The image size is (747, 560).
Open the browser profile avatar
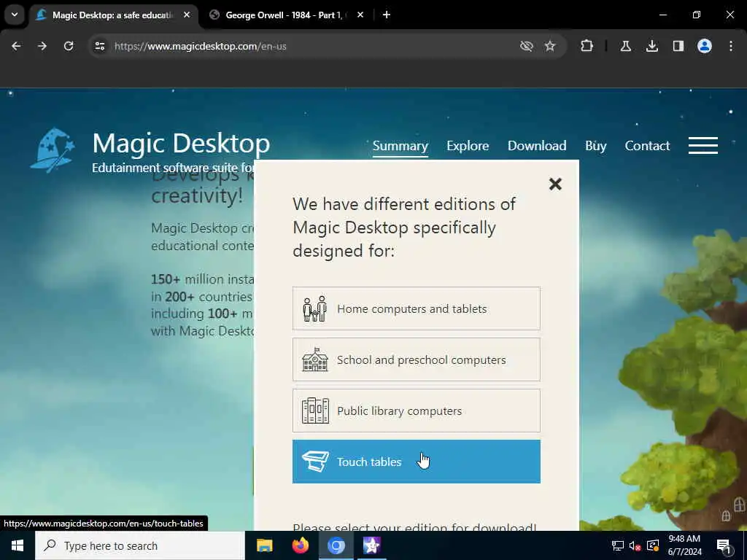pos(704,46)
